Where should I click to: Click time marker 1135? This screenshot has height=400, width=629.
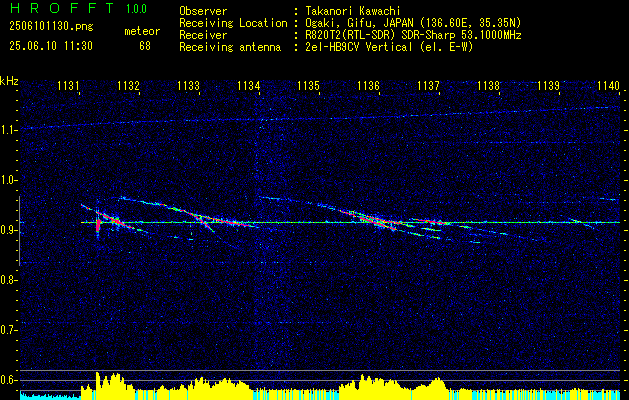point(308,86)
